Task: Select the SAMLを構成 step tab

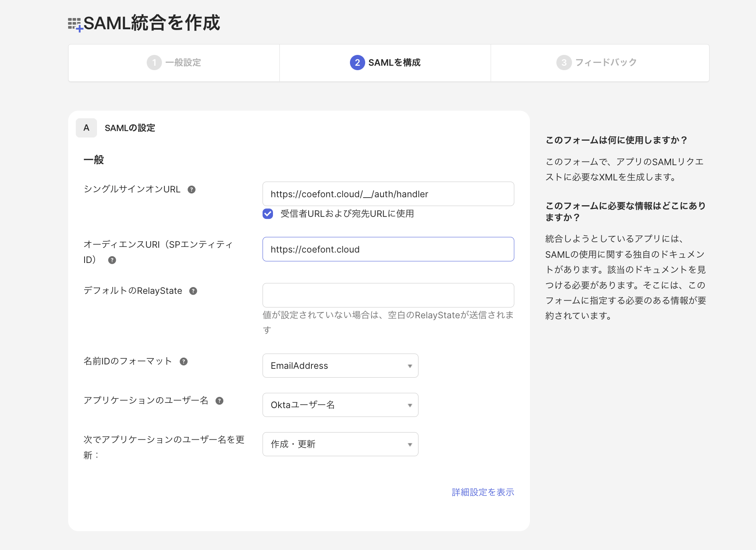Action: [x=385, y=63]
